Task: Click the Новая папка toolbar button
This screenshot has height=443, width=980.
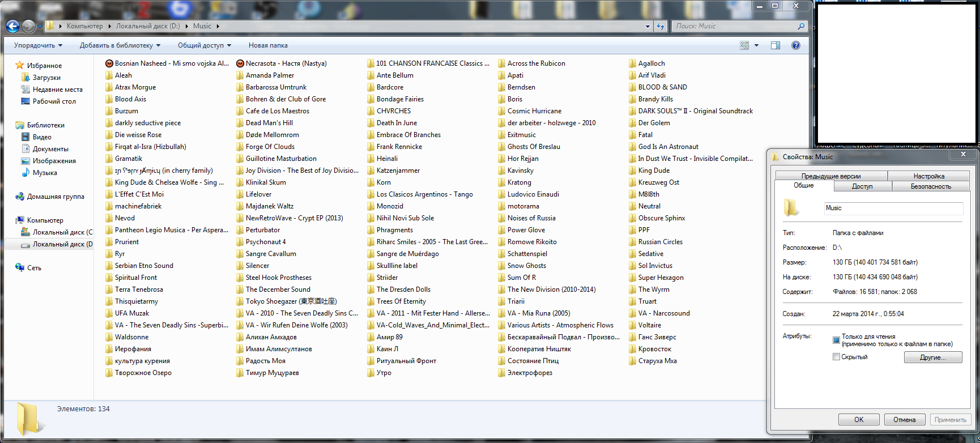Action: coord(268,45)
